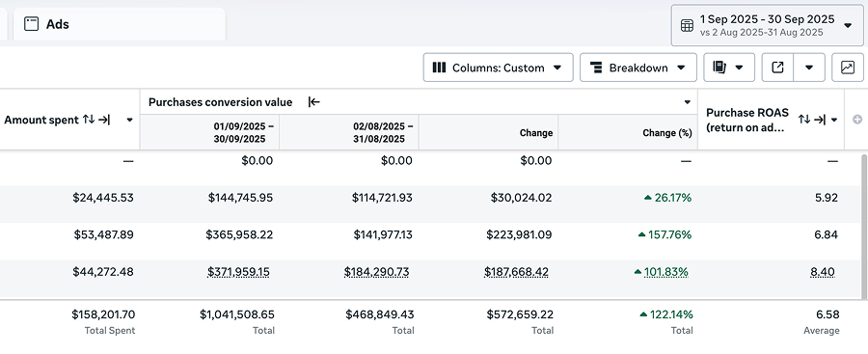Open the Reports dropdown button

729,68
